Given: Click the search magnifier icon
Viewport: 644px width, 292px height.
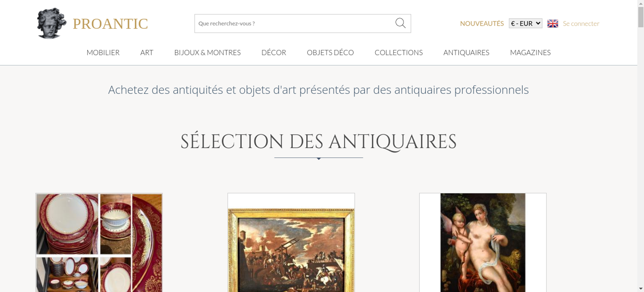Looking at the screenshot, I should point(400,23).
